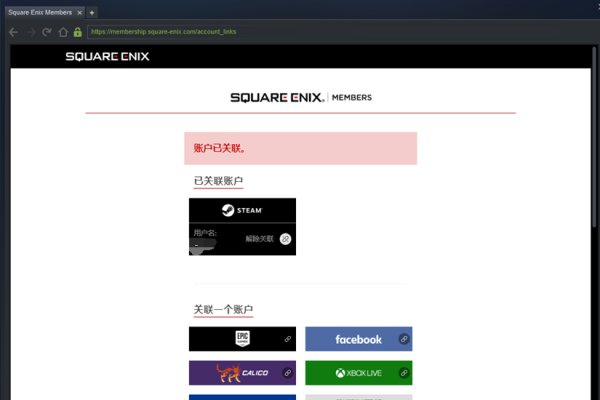Click the browser forward arrow
This screenshot has height=400, width=600.
coord(29,32)
